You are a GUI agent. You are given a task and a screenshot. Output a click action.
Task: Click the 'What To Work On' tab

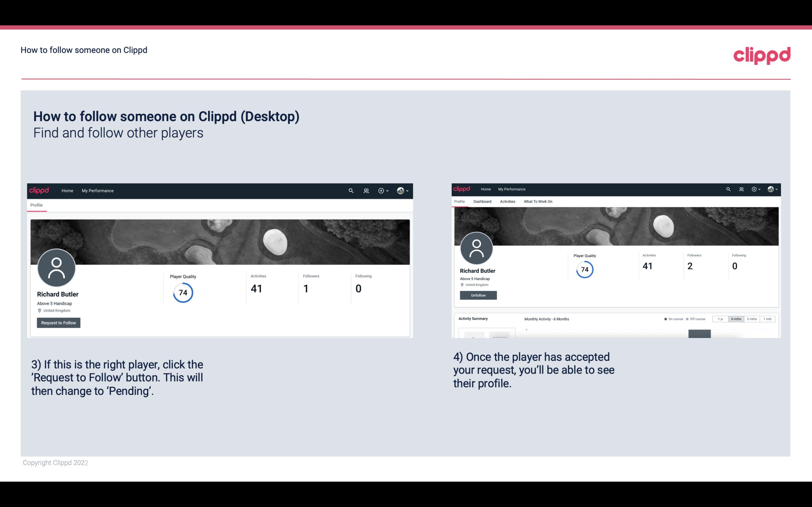tap(537, 202)
